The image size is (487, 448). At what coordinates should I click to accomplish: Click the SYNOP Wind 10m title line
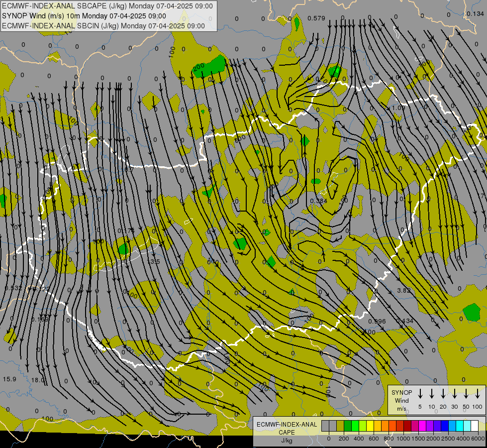84,16
